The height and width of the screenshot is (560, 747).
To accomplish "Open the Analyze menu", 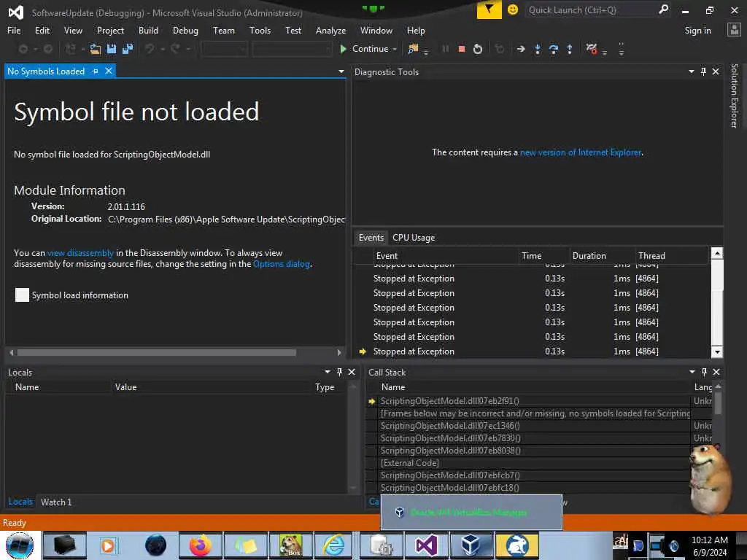I will tap(330, 31).
